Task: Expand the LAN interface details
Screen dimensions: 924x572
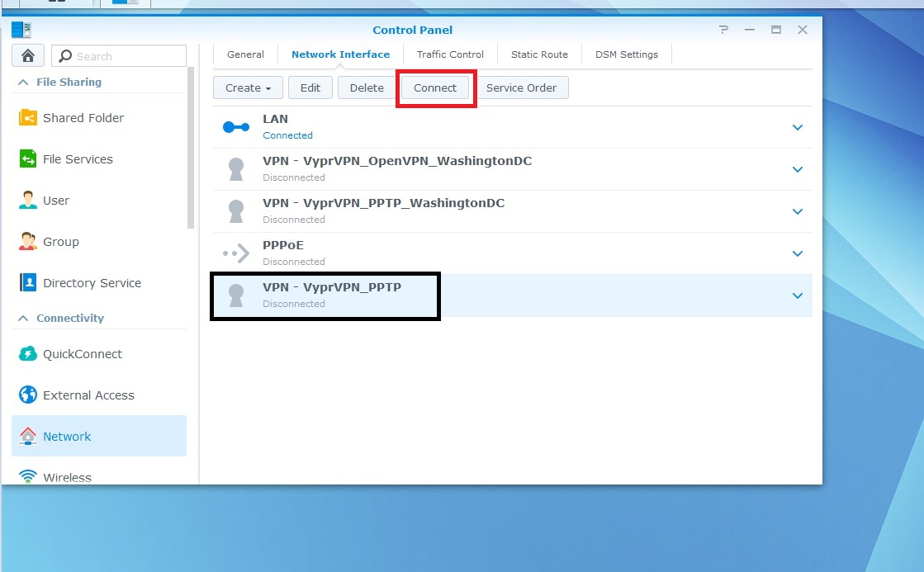Action: (x=798, y=127)
